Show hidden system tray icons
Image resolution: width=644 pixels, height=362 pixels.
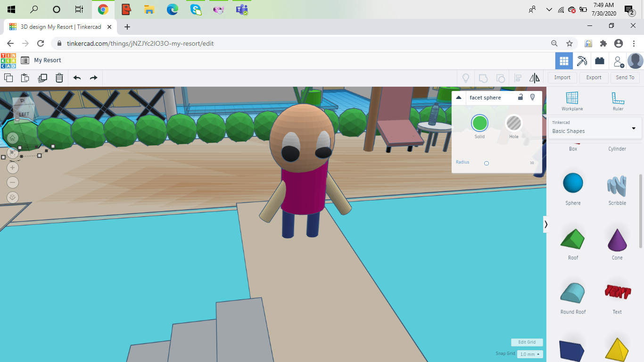(549, 9)
